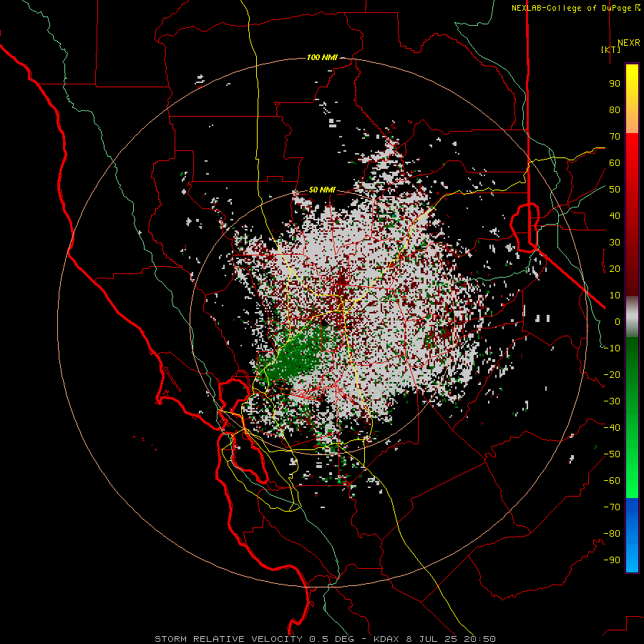Click the 20 value on the velocity scale

pyautogui.click(x=615, y=268)
